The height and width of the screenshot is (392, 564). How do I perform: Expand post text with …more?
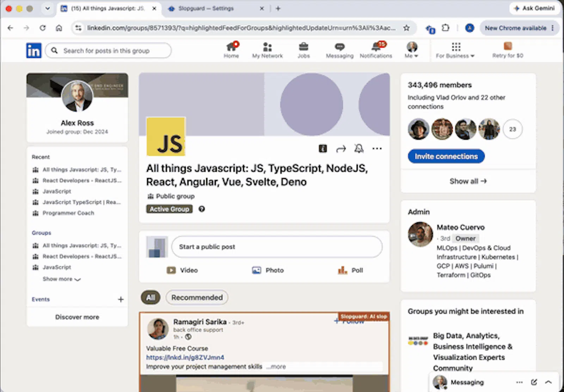[276, 367]
